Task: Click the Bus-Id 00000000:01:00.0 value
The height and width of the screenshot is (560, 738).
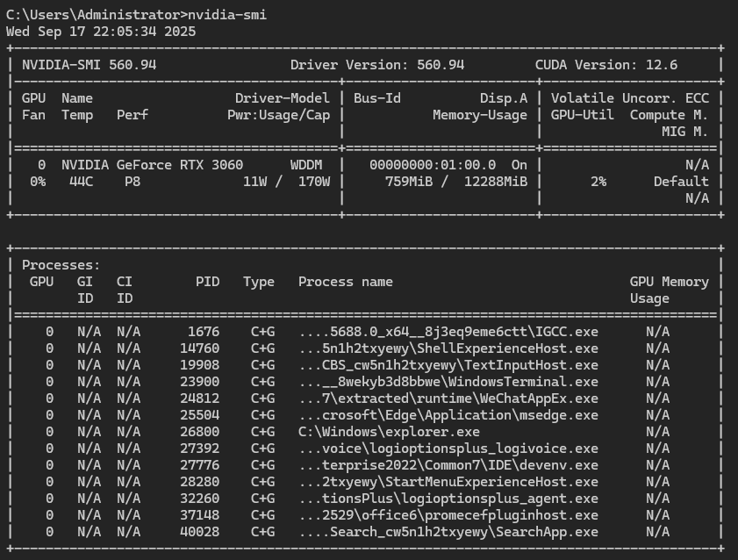Action: tap(433, 165)
